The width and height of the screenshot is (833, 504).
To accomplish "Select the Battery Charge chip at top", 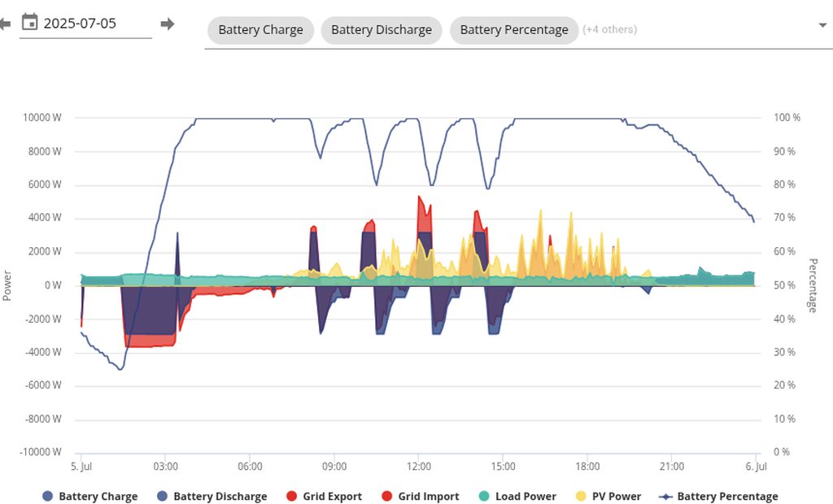I will 260,30.
